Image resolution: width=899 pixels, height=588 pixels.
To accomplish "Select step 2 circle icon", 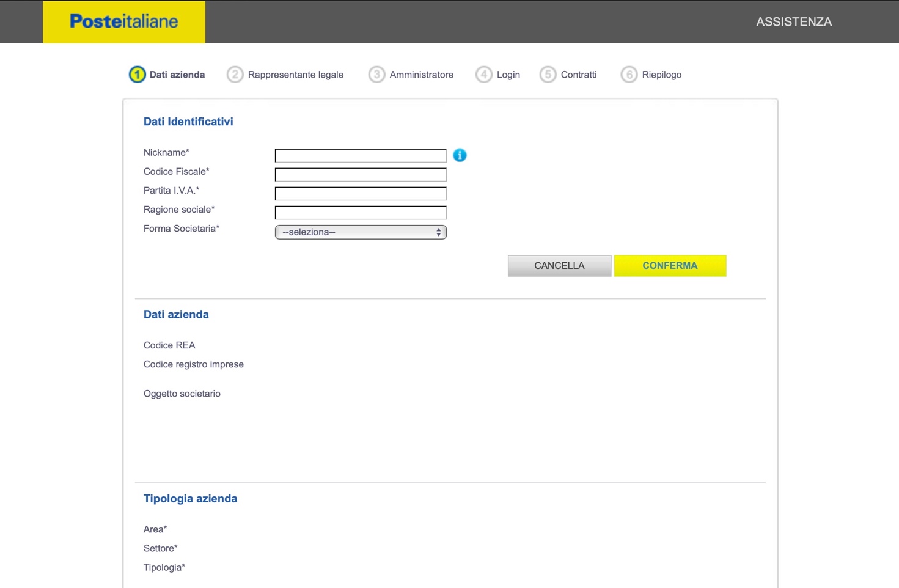I will click(235, 75).
